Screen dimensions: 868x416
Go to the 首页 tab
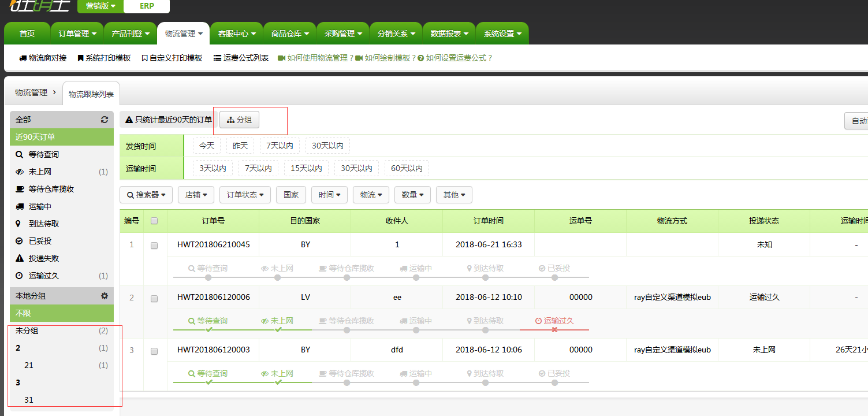(27, 34)
